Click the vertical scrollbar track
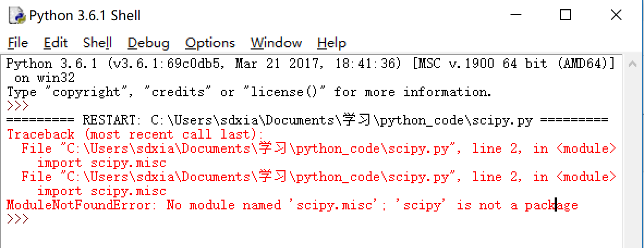Image resolution: width=644 pixels, height=248 pixels. click(633, 163)
